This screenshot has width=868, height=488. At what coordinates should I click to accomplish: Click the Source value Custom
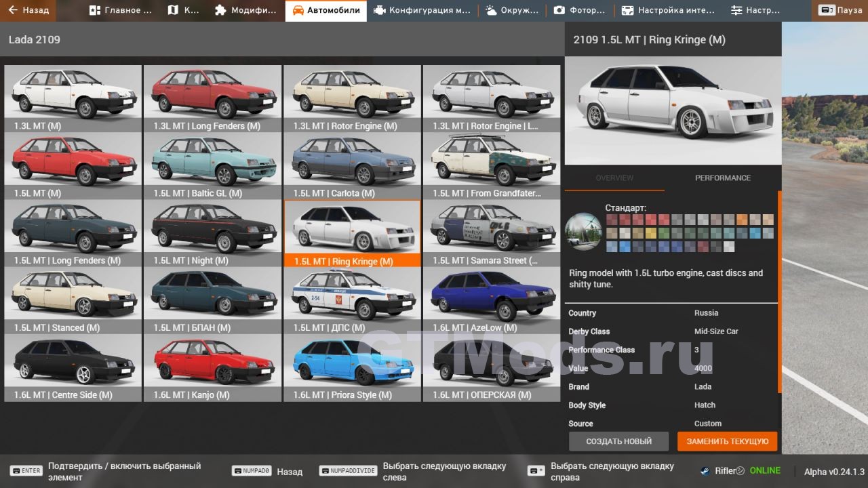[x=707, y=424]
